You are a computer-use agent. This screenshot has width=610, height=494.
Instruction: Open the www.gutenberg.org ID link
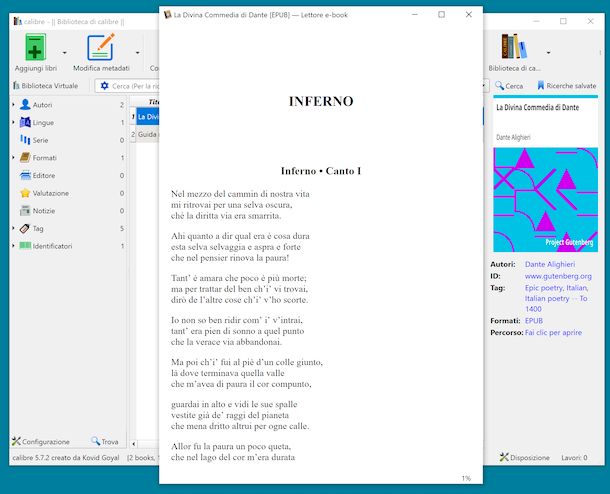pos(558,276)
